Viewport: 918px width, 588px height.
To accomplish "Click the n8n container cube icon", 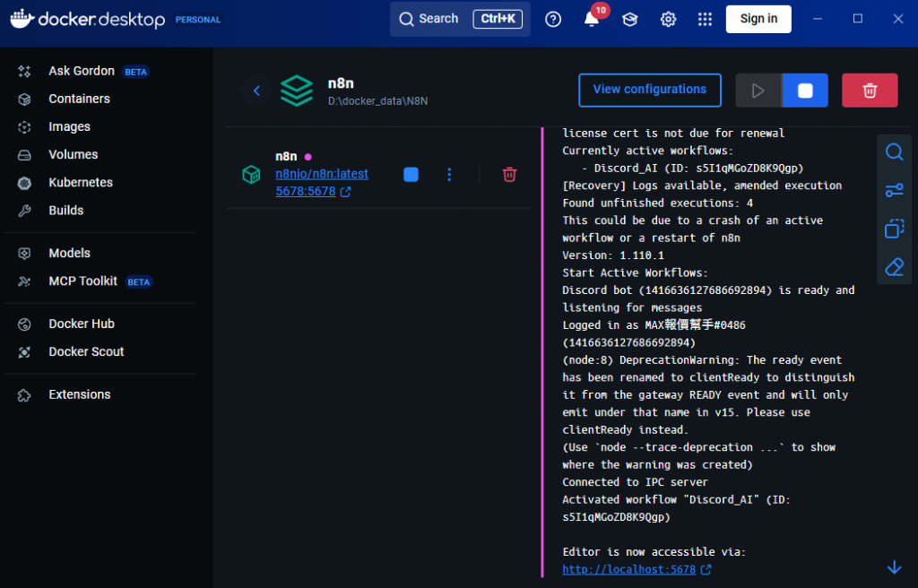I will click(251, 175).
